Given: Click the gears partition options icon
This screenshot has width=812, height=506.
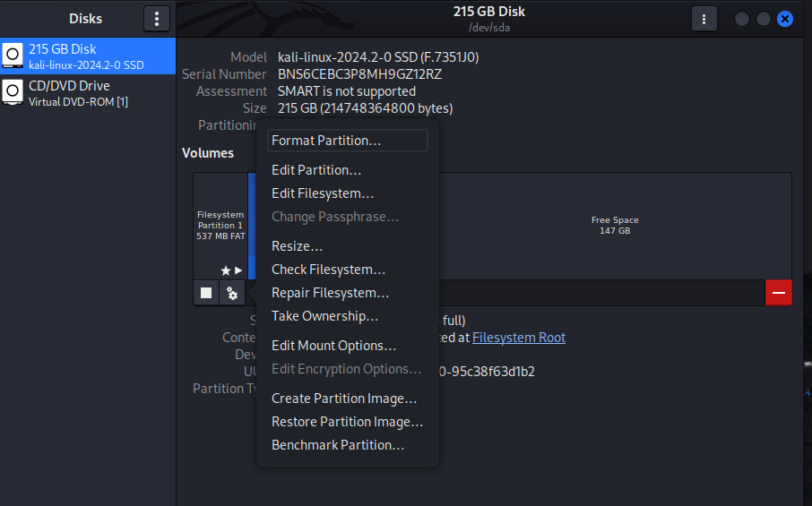Looking at the screenshot, I should point(232,293).
